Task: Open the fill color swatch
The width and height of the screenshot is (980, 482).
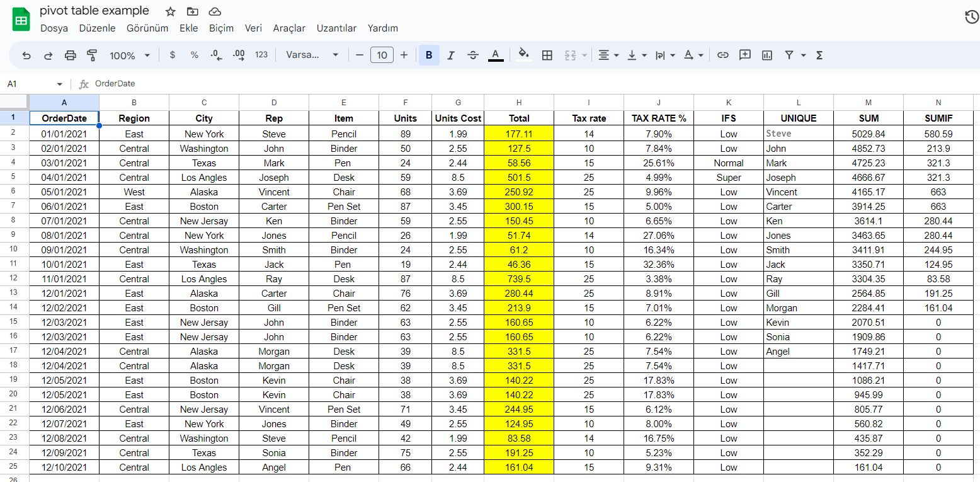Action: pyautogui.click(x=523, y=55)
